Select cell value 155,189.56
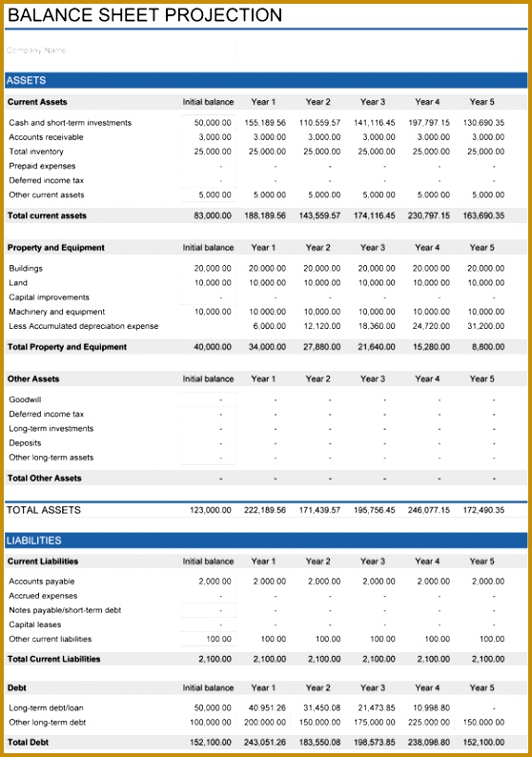This screenshot has width=532, height=757. pyautogui.click(x=265, y=123)
